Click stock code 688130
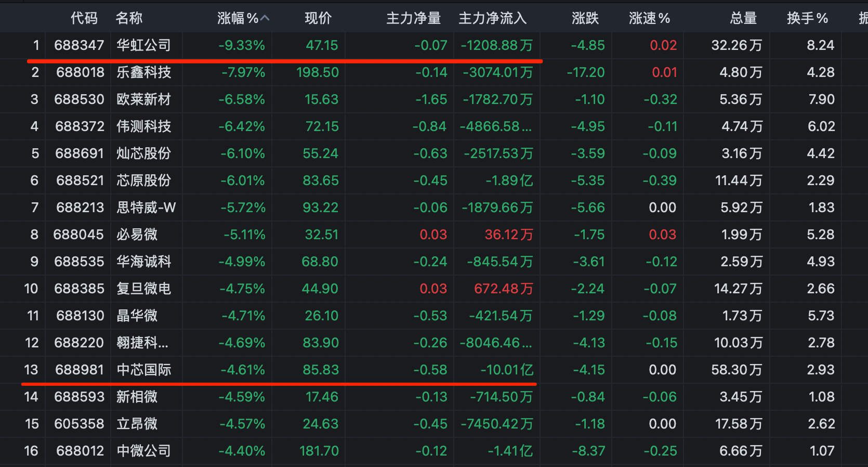Viewport: 868px width, 467px height. [x=80, y=316]
